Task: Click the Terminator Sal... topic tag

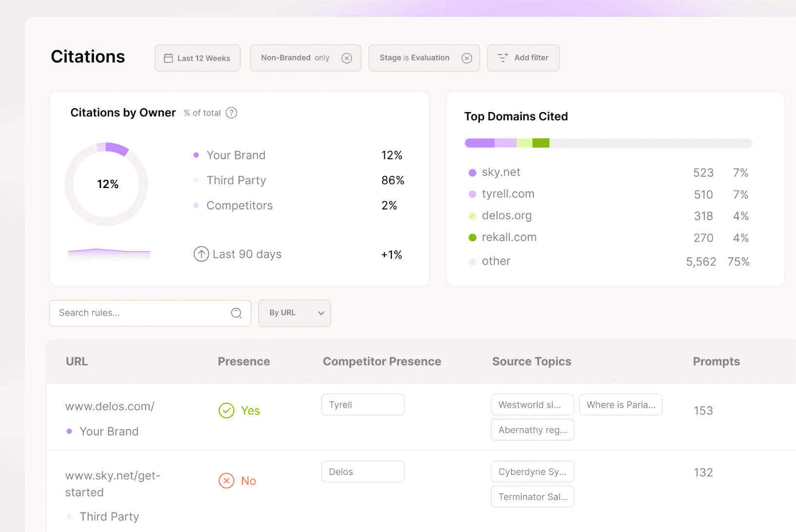Action: coord(532,497)
